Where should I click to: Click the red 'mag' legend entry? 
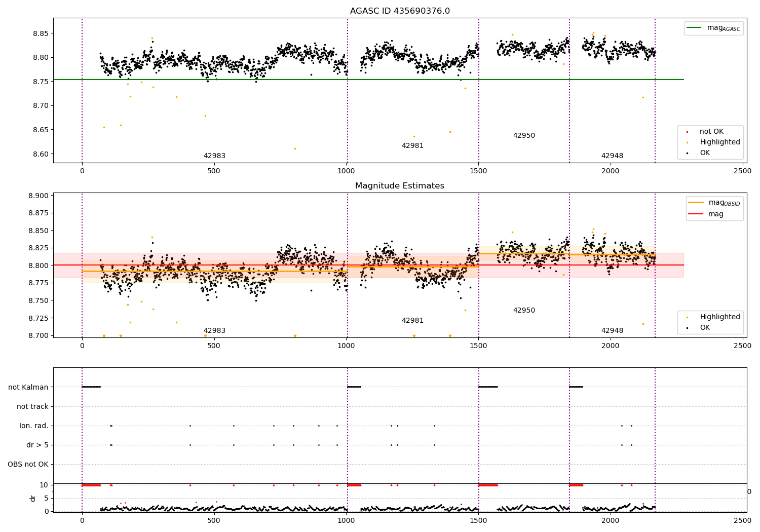706,214
